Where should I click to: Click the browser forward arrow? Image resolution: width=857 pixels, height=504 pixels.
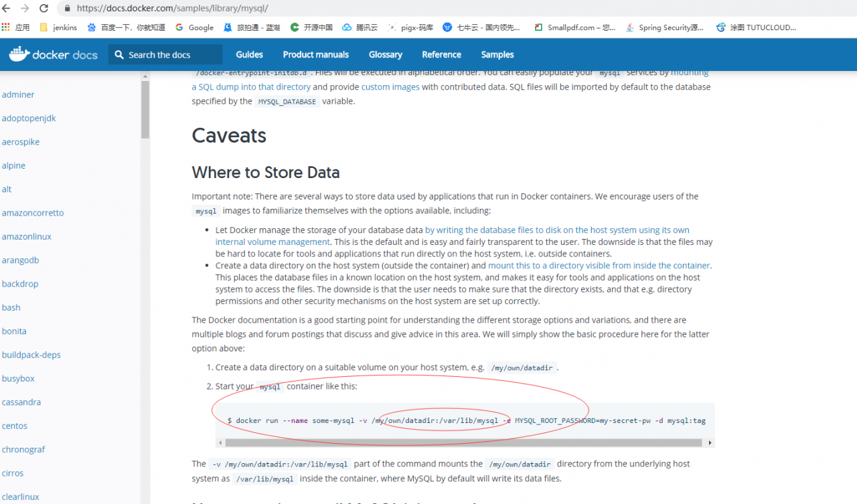pos(25,9)
